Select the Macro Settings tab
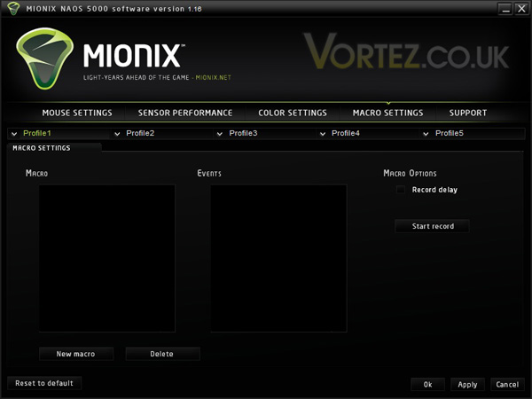 pos(387,113)
